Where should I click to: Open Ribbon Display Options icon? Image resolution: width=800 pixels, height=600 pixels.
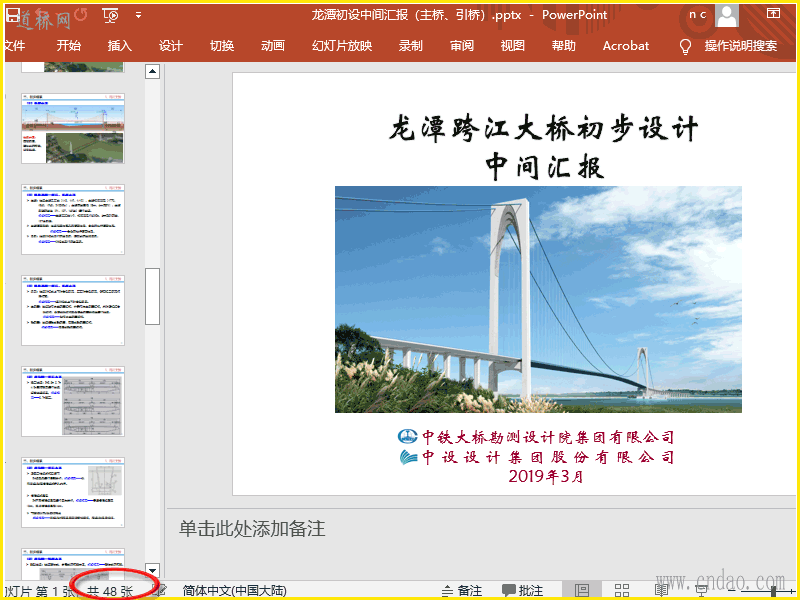tap(773, 14)
